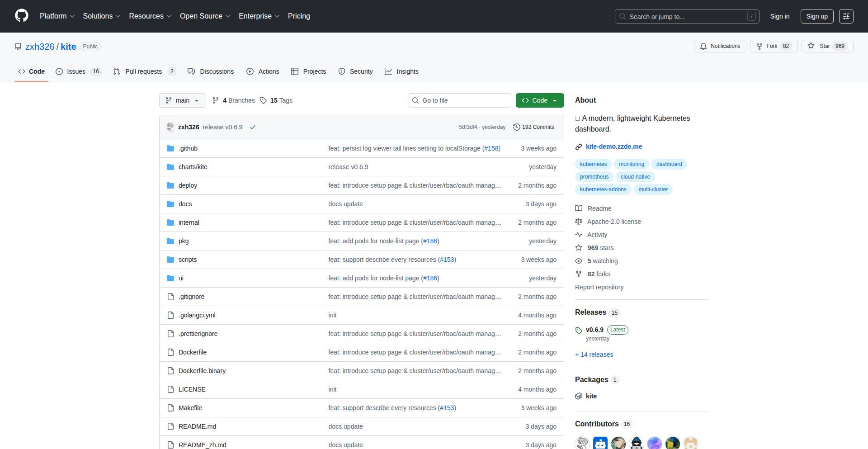Expand the main branch dropdown
This screenshot has height=449, width=868.
[x=182, y=100]
